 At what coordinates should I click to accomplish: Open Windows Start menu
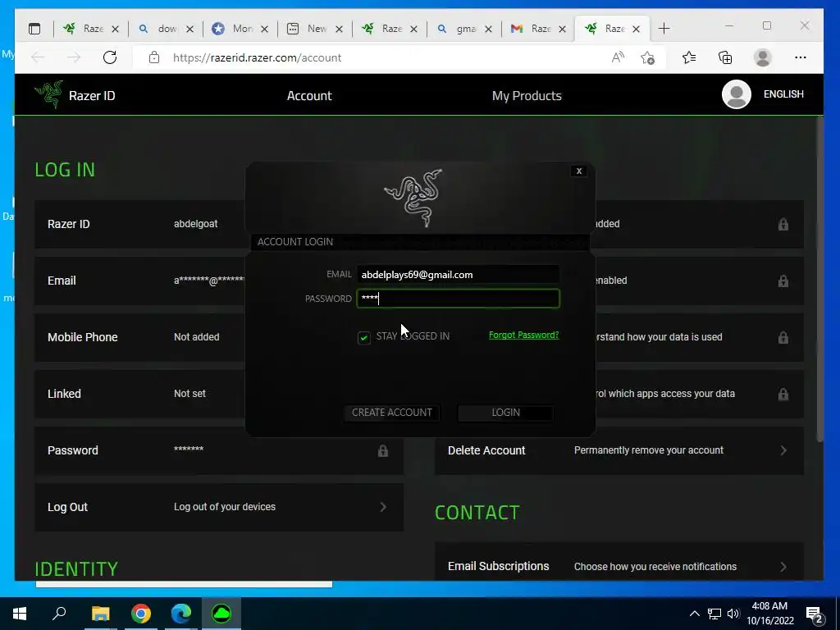20,614
